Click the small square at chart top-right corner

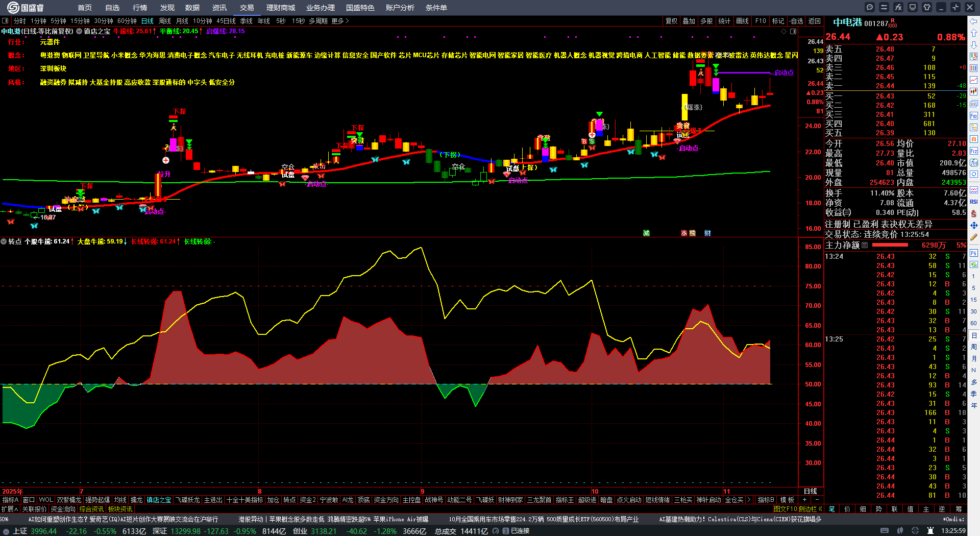(x=793, y=31)
